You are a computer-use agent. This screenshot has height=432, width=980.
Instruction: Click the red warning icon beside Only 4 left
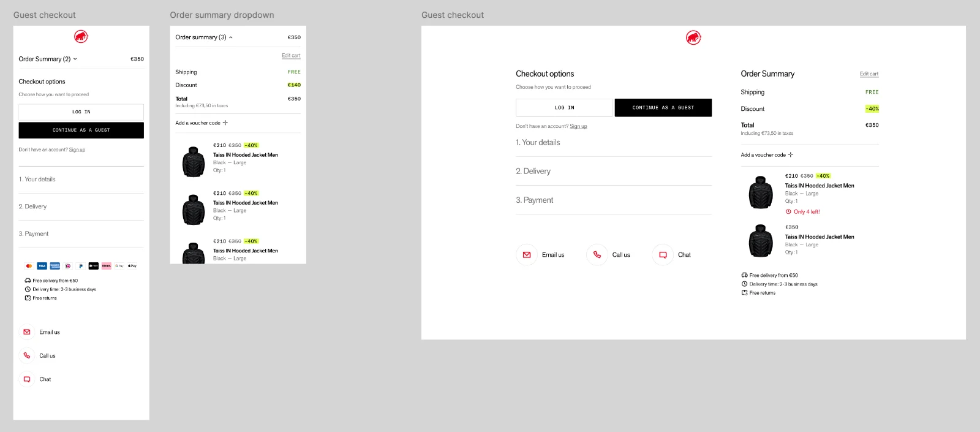tap(788, 211)
